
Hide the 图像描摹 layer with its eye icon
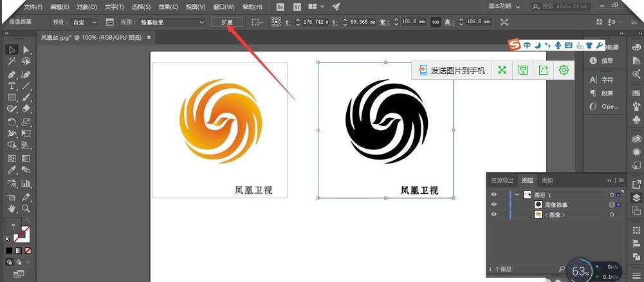point(494,205)
